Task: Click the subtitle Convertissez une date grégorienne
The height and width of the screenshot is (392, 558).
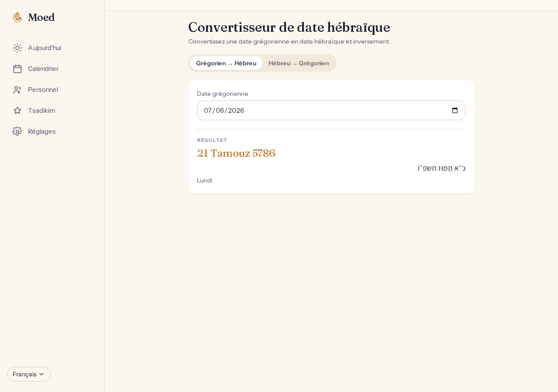Action: click(x=289, y=42)
